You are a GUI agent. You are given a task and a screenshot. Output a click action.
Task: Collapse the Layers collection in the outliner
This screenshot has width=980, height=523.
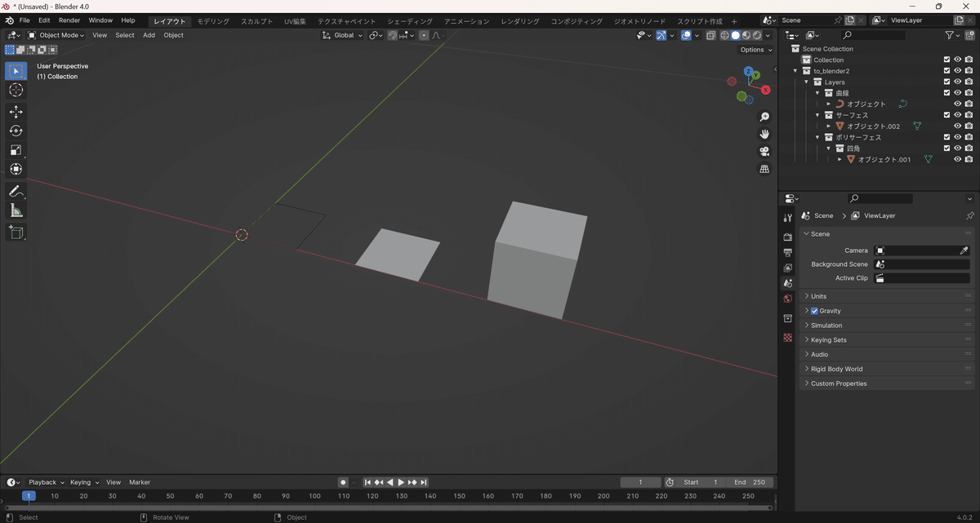(x=804, y=82)
